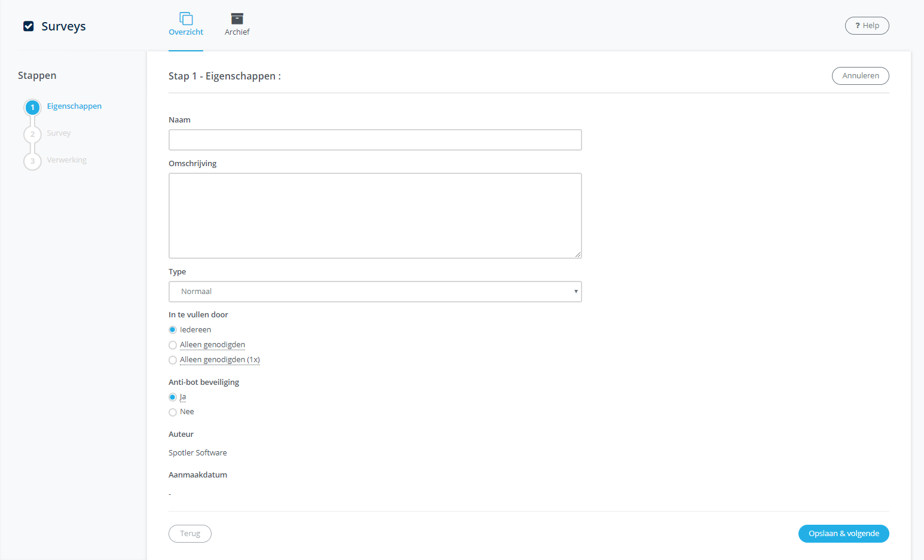This screenshot has width=924, height=560.
Task: Open the Type dropdown showing Normaal
Action: click(x=375, y=292)
